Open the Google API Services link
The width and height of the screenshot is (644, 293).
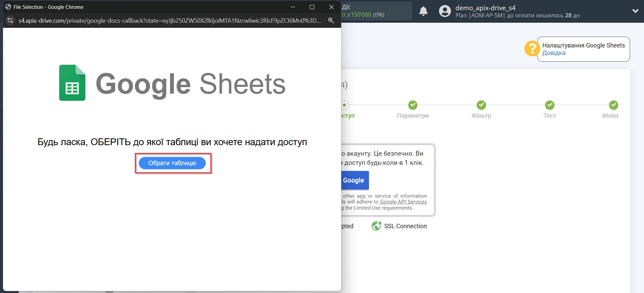tap(403, 202)
